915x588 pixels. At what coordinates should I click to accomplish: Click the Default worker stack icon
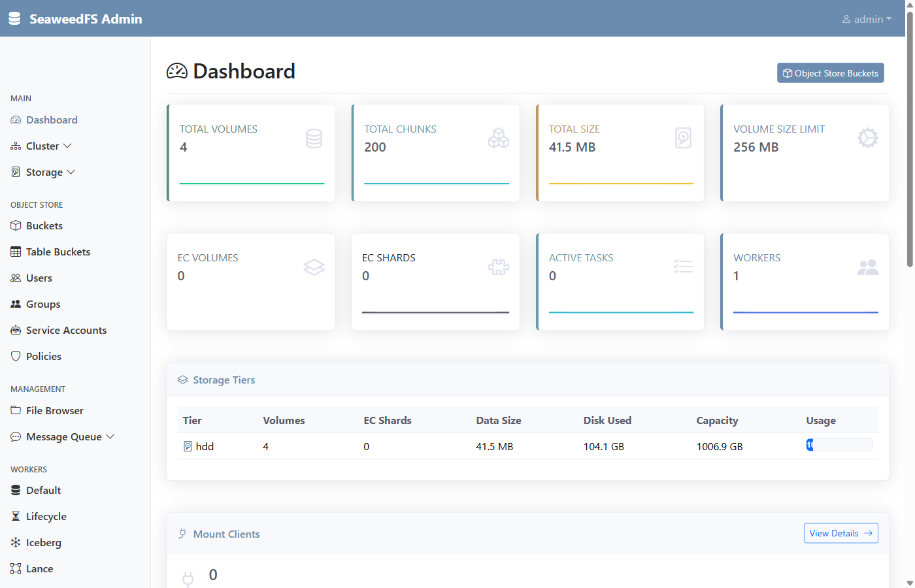[x=16, y=491]
